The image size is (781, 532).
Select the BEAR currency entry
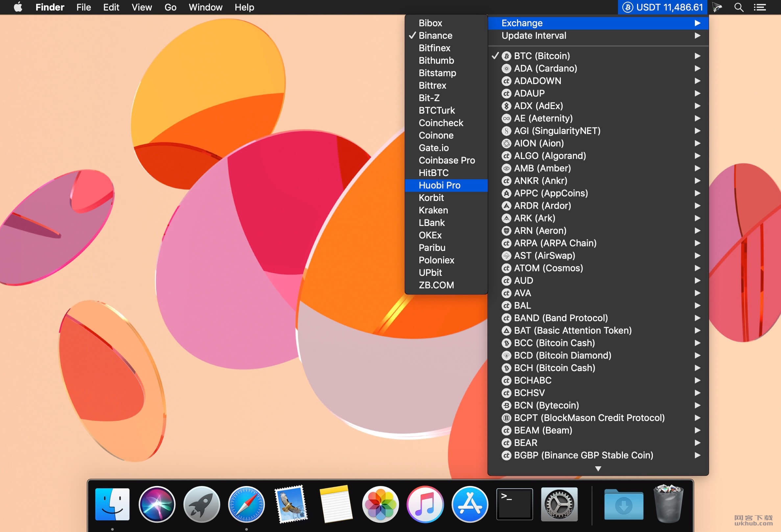(x=598, y=443)
